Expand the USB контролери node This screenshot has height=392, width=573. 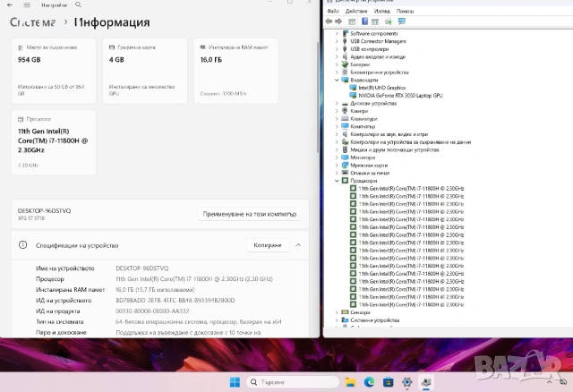coord(337,49)
